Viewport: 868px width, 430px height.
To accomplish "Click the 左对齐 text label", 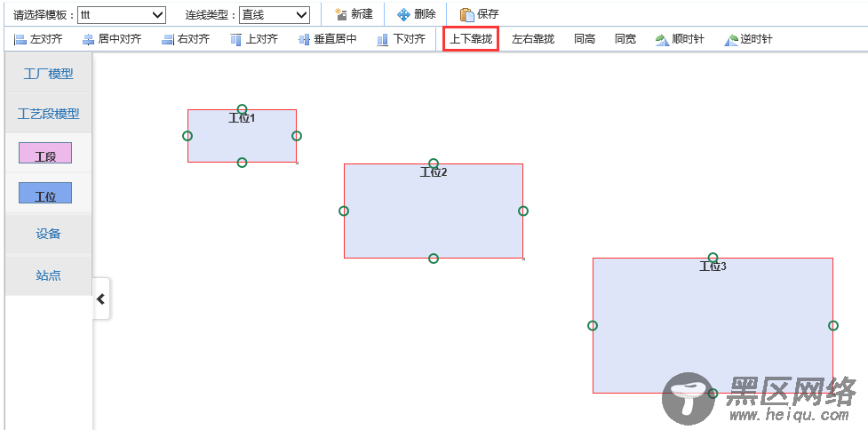I will (46, 39).
